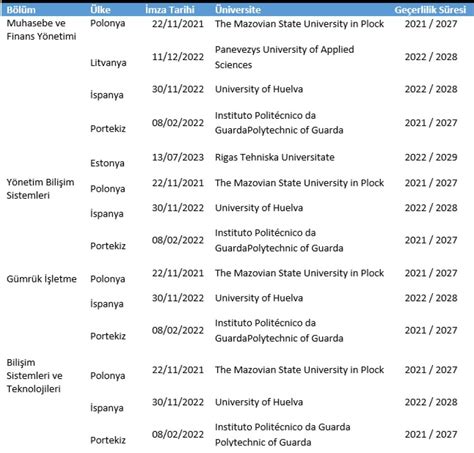Select the date 11/12/2022

pos(178,57)
